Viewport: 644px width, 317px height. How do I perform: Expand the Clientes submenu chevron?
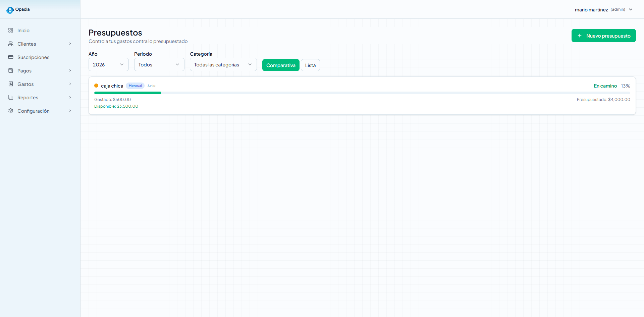tap(70, 44)
